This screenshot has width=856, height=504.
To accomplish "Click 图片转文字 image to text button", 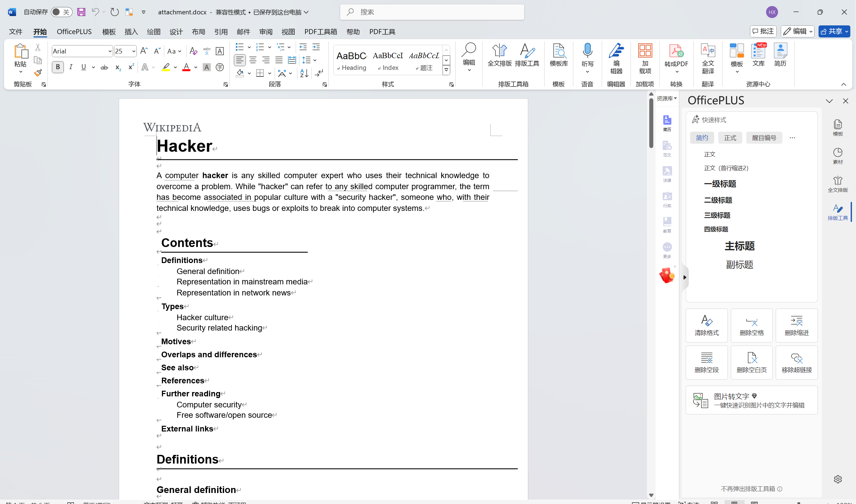I will [x=752, y=400].
